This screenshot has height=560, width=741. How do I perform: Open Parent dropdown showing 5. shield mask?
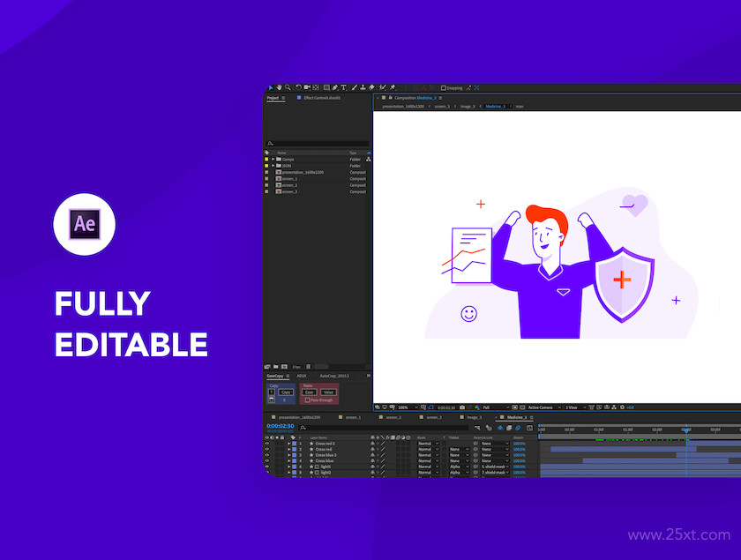coord(495,467)
